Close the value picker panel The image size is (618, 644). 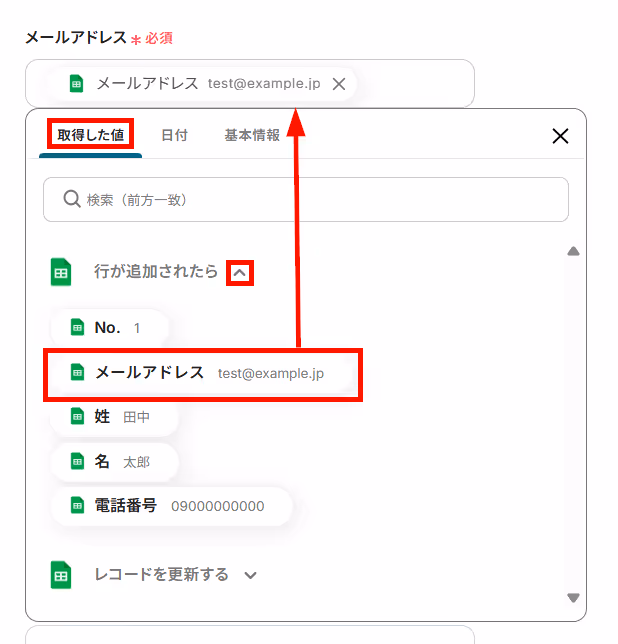[560, 136]
